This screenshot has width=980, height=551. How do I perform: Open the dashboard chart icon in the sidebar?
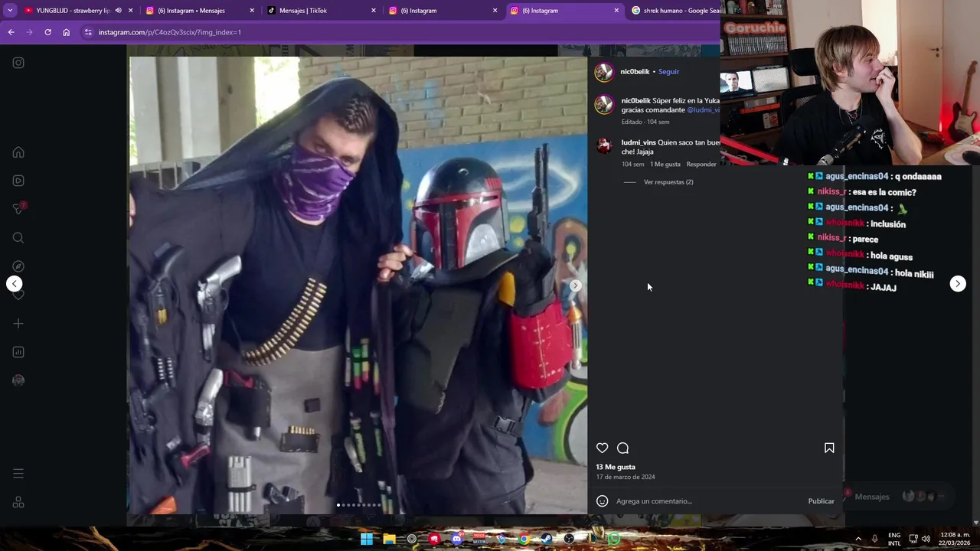tap(18, 352)
